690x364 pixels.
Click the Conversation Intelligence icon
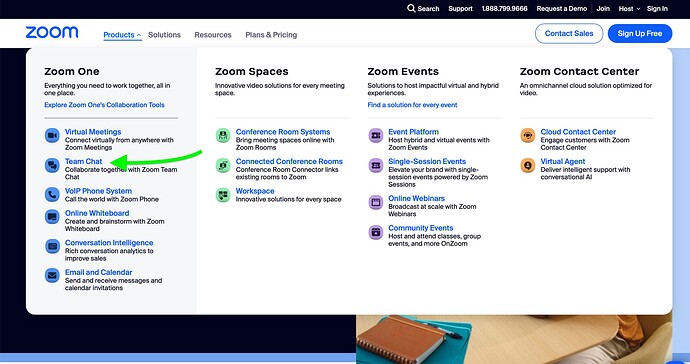point(52,246)
